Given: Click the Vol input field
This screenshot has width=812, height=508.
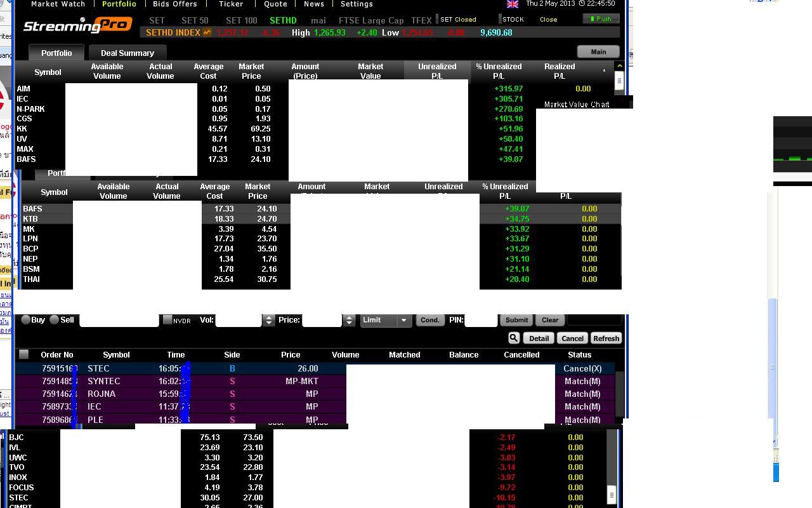Looking at the screenshot, I should coord(239,320).
